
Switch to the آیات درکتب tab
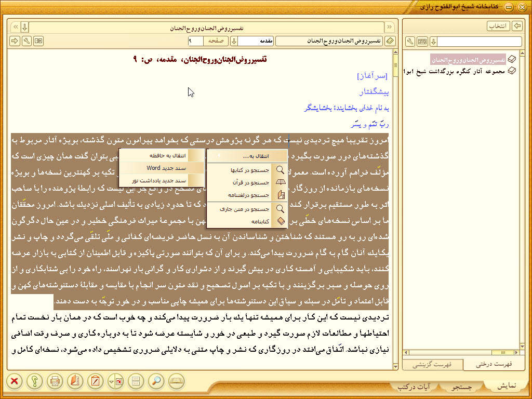[x=413, y=387]
